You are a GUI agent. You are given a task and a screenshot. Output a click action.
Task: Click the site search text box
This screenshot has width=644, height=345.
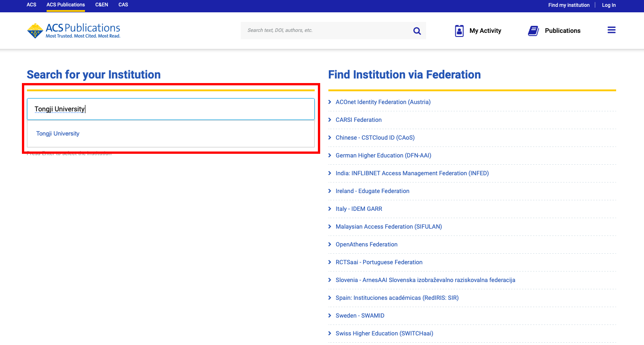(x=325, y=31)
